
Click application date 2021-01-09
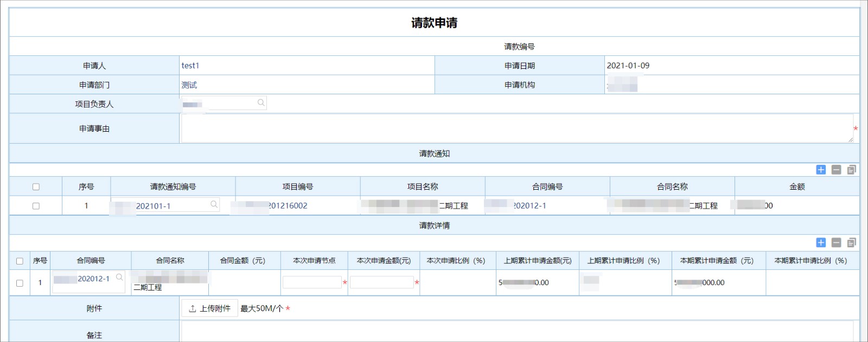pyautogui.click(x=628, y=66)
